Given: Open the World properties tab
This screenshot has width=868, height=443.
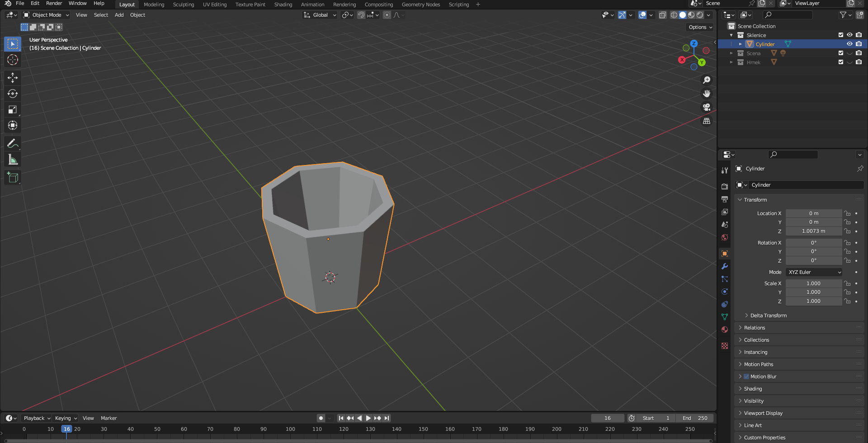Looking at the screenshot, I should point(725,237).
